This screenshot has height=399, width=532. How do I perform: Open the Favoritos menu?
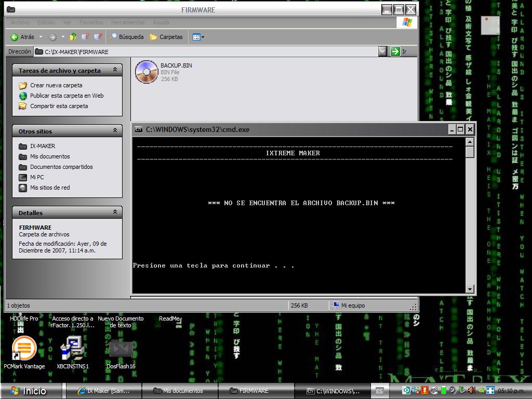click(x=91, y=22)
